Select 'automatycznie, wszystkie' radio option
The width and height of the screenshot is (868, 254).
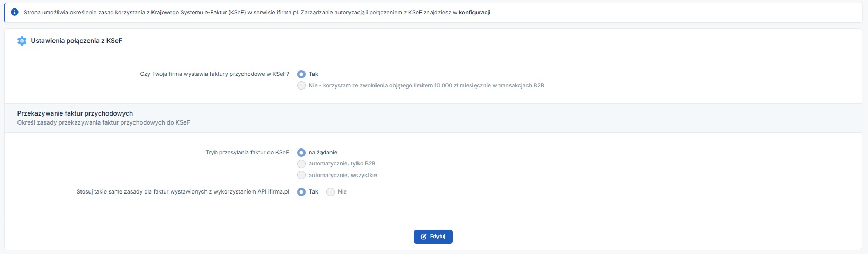tap(301, 175)
